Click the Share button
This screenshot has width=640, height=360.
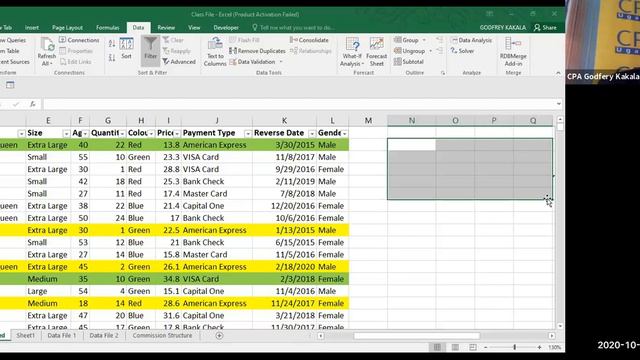(545, 27)
